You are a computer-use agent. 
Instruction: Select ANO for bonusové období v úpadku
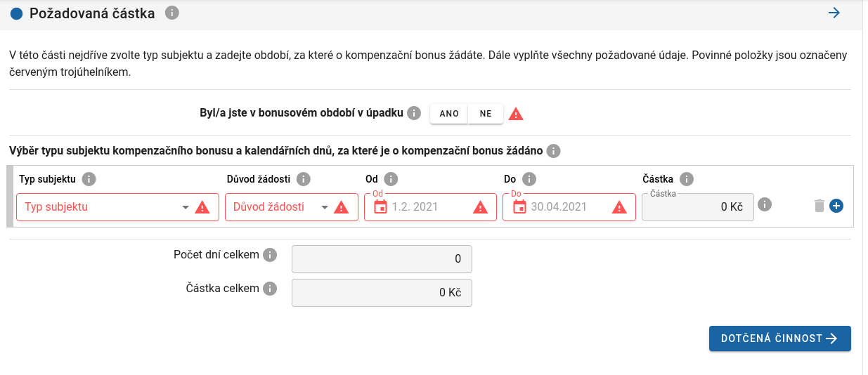pyautogui.click(x=449, y=114)
